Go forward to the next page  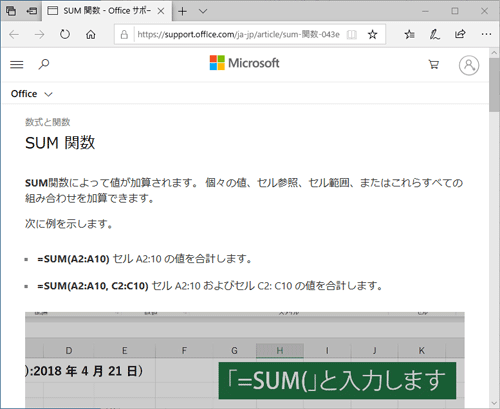(x=39, y=34)
